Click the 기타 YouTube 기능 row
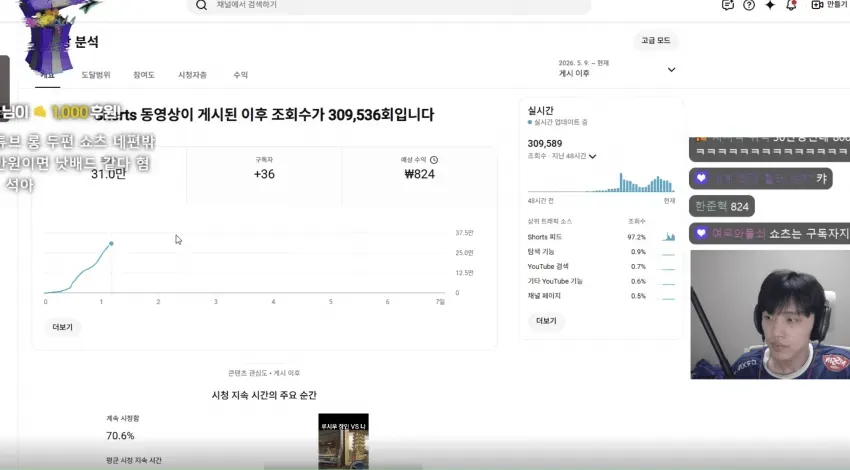Viewport: 850px width, 470px height. click(601, 281)
